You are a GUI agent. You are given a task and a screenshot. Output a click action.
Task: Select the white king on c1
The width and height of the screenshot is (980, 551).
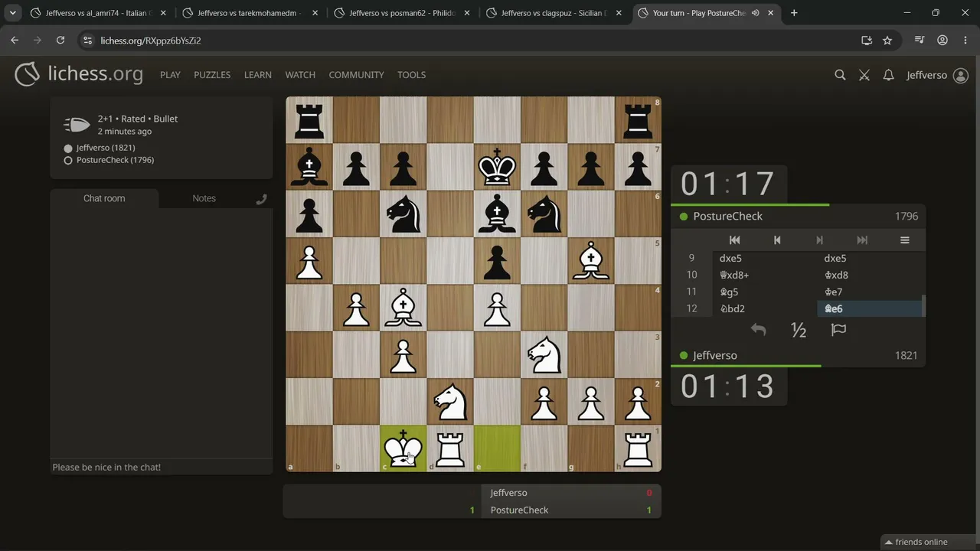[x=403, y=448]
